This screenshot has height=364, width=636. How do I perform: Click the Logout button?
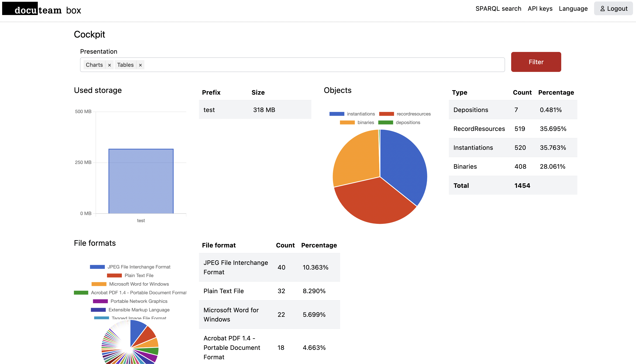613,9
